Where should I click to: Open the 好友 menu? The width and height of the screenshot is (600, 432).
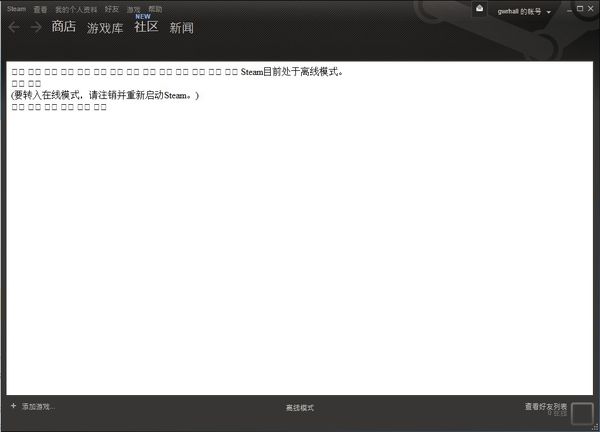[112, 9]
